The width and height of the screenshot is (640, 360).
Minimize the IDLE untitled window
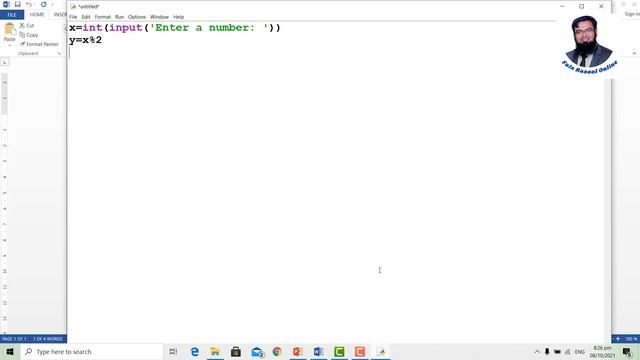[x=562, y=6]
